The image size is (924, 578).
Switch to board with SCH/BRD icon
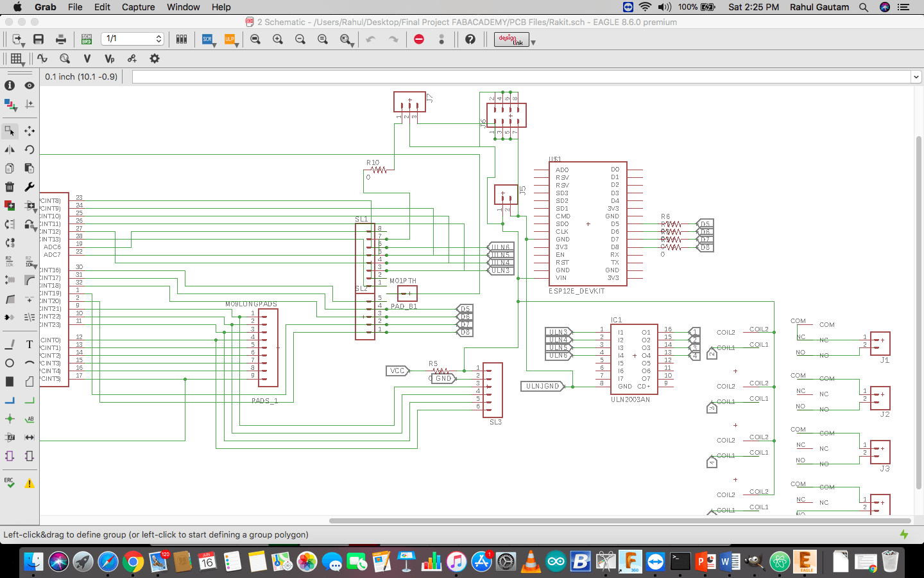coord(87,39)
